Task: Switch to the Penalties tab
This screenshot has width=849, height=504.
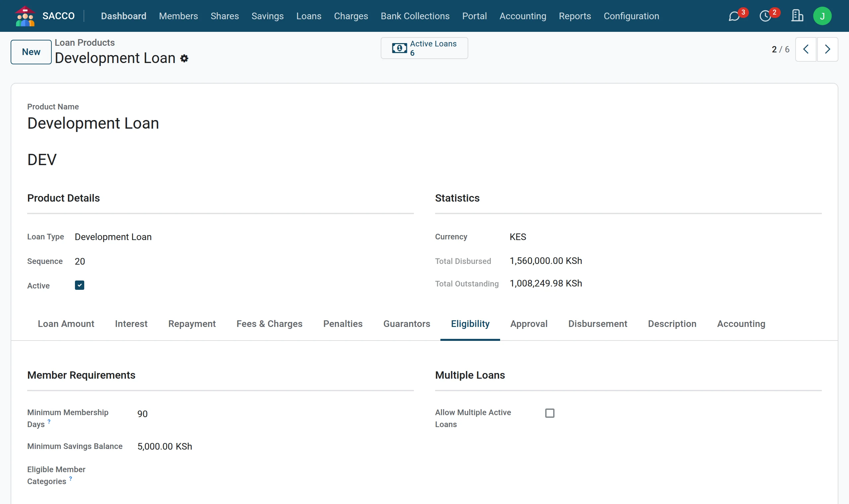Action: tap(343, 324)
